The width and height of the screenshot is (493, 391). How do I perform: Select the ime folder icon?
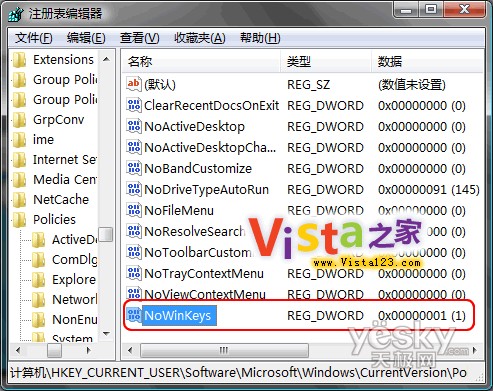point(20,140)
